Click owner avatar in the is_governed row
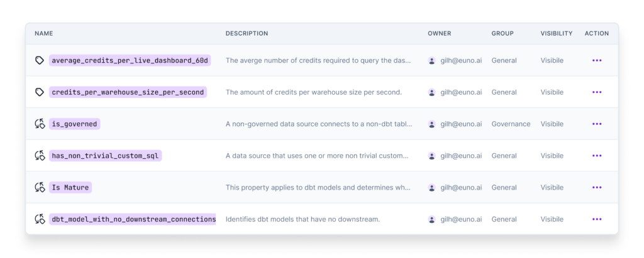 click(431, 124)
